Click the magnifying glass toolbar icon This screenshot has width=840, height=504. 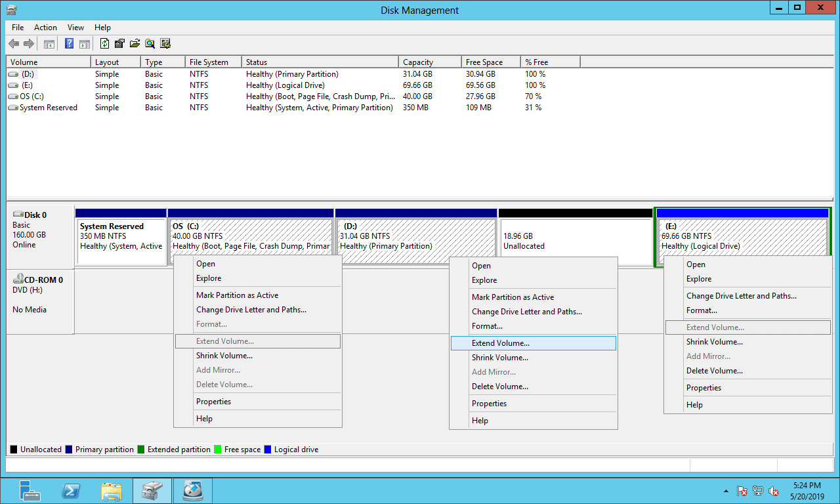[150, 44]
